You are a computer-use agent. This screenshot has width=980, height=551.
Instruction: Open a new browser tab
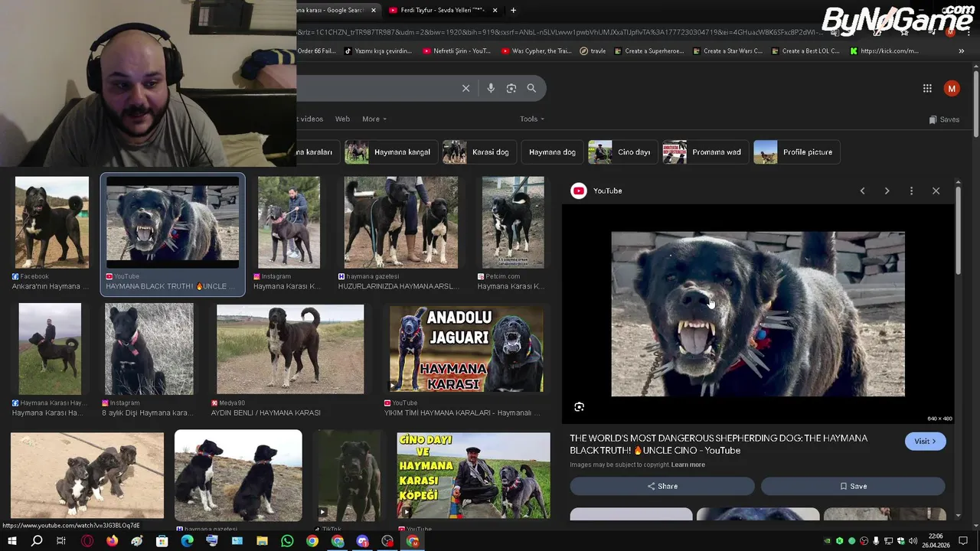(x=513, y=10)
